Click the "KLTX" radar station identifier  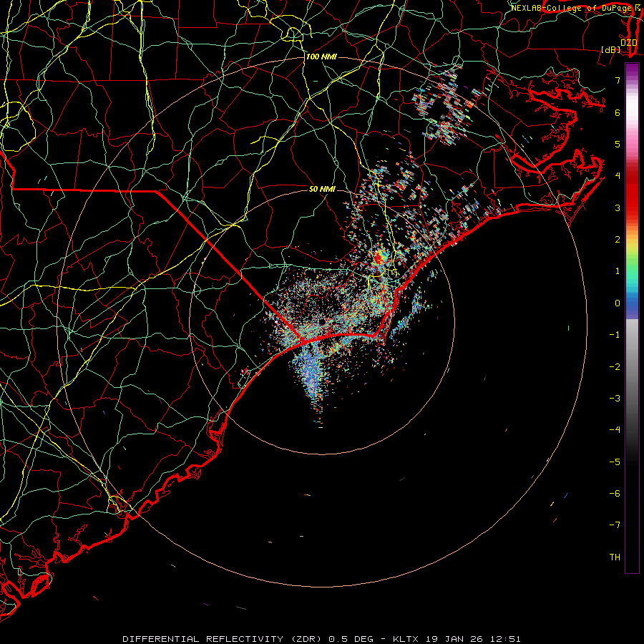[406, 639]
